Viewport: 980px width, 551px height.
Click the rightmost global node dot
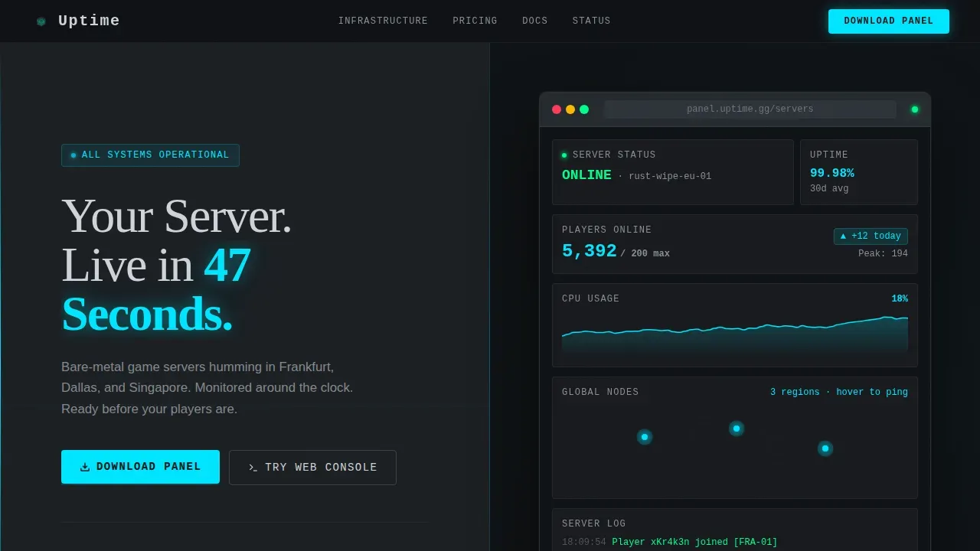825,448
